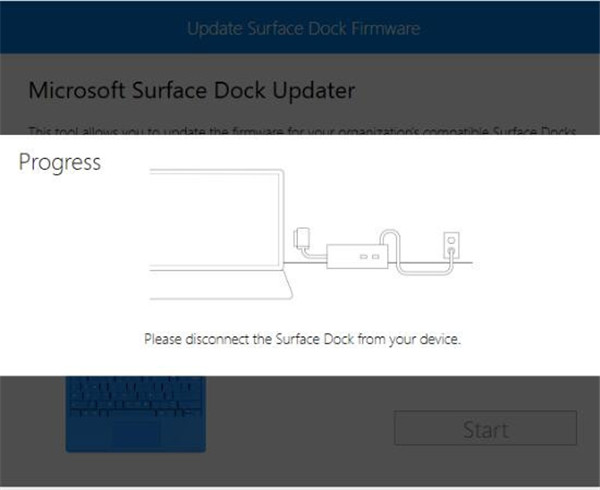This screenshot has width=600, height=490.
Task: Click the blue Surface keyboard image
Action: pos(136,414)
